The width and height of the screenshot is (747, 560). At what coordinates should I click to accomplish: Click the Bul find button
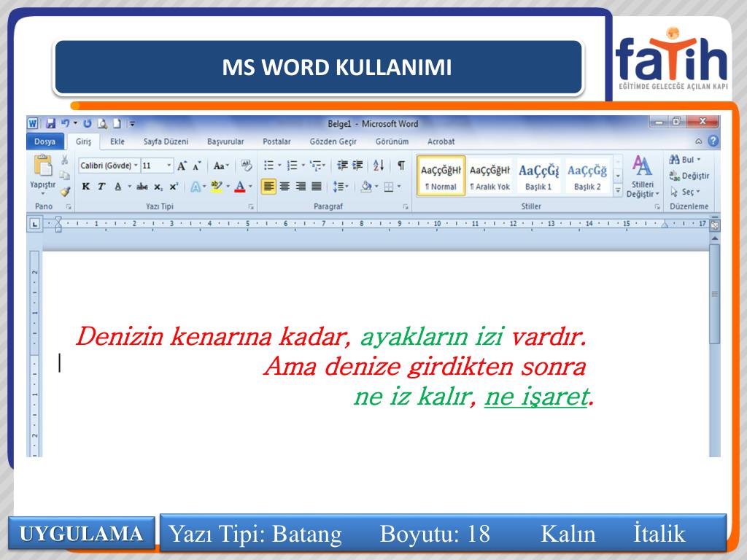(x=684, y=160)
